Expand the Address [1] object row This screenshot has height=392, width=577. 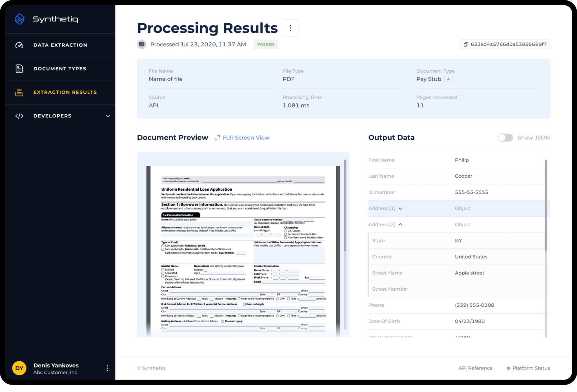[x=400, y=209]
